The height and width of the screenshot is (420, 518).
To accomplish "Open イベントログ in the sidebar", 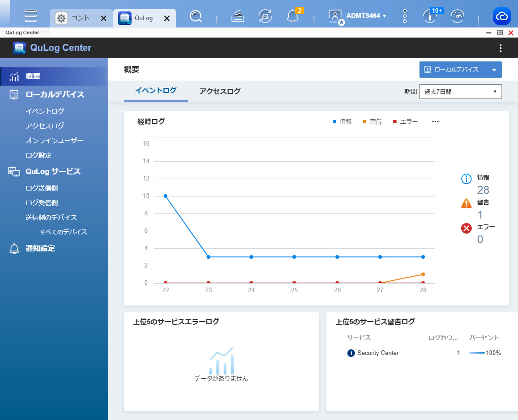I will click(x=45, y=111).
